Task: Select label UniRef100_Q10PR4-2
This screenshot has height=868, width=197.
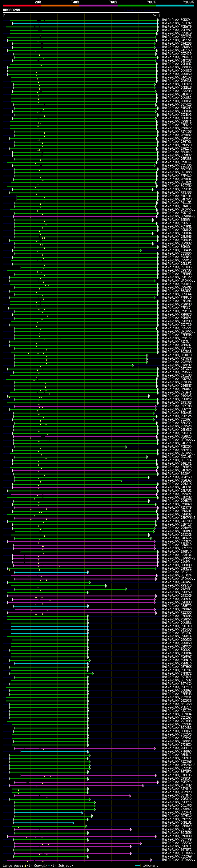Action: (x=179, y=558)
